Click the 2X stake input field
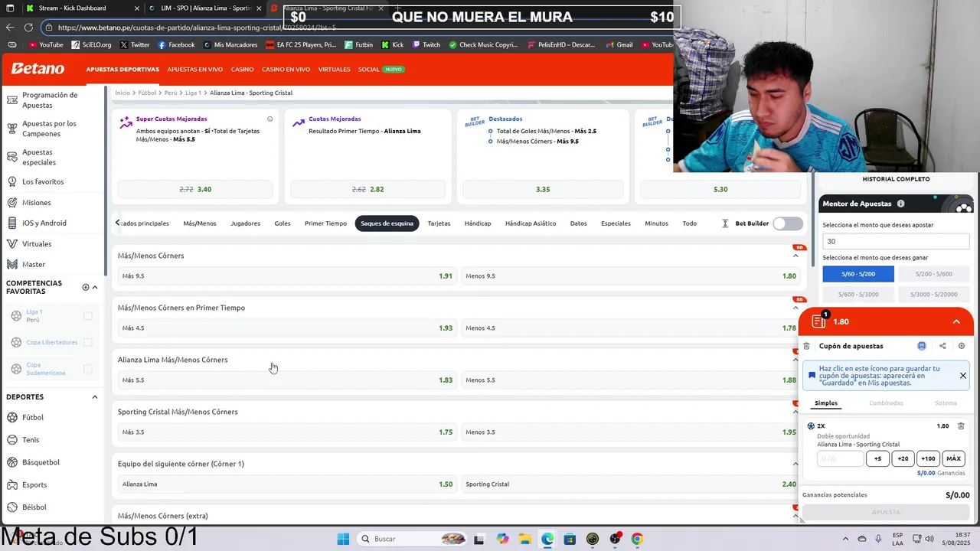 840,459
